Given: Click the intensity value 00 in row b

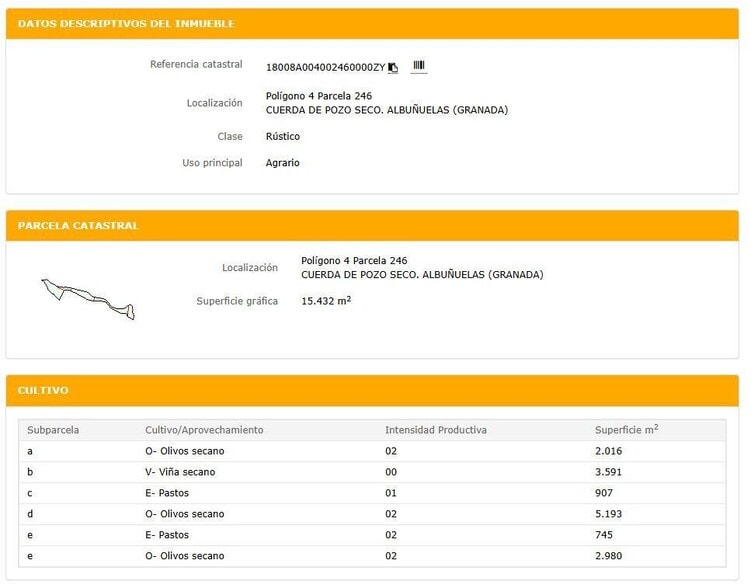Looking at the screenshot, I should pos(391,472).
